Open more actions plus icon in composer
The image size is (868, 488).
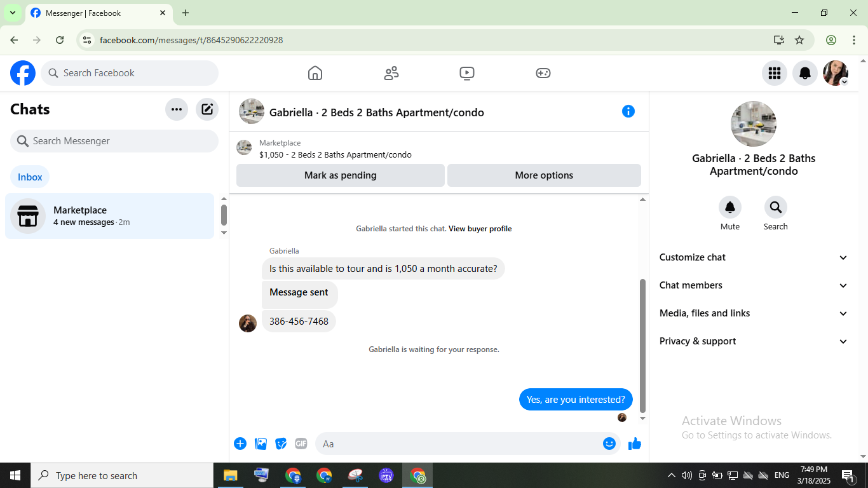240,444
